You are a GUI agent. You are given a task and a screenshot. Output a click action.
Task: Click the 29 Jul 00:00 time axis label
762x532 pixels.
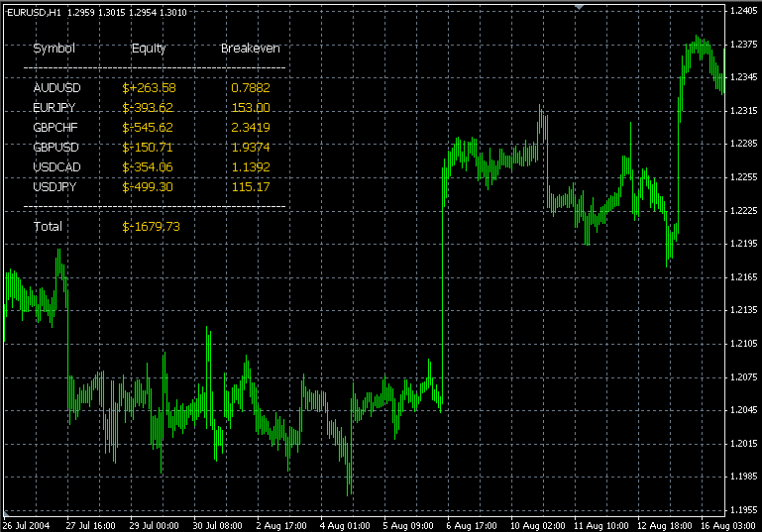(154, 526)
